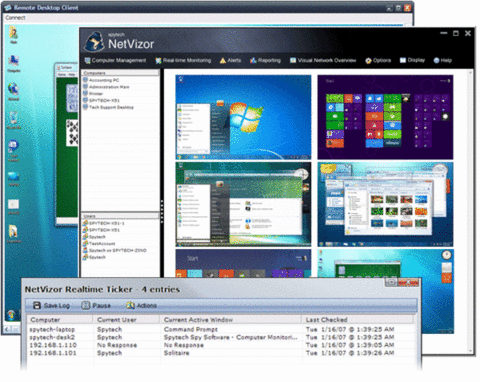The height and width of the screenshot is (382, 480).
Task: Open the Computer Management menu
Action: (x=115, y=60)
